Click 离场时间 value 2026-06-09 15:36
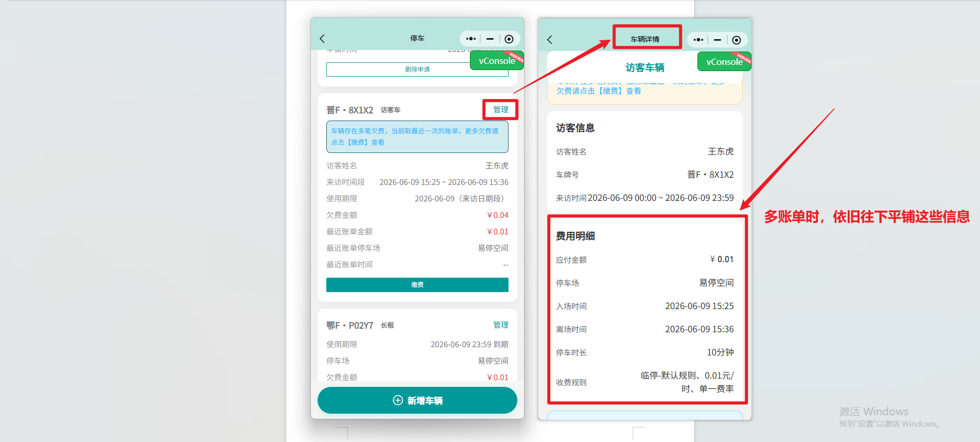 [x=699, y=329]
